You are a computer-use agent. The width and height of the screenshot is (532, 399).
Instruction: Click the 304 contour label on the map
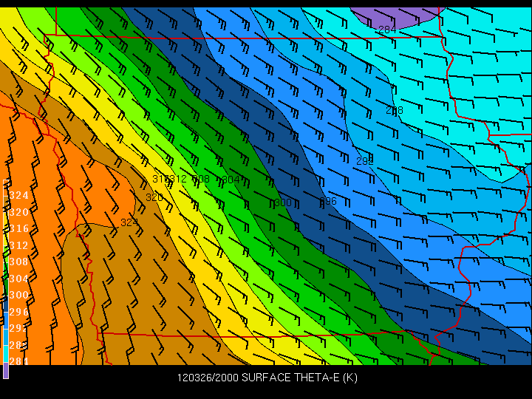point(231,180)
